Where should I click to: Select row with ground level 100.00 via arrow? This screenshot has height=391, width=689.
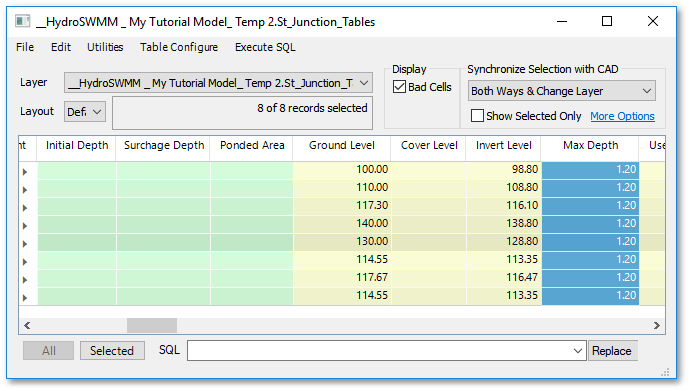click(x=25, y=172)
